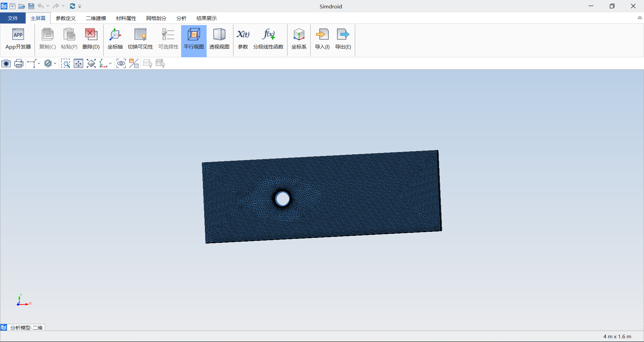Click the fit-all view icon
Viewport: 644px width, 342px height.
(x=91, y=63)
